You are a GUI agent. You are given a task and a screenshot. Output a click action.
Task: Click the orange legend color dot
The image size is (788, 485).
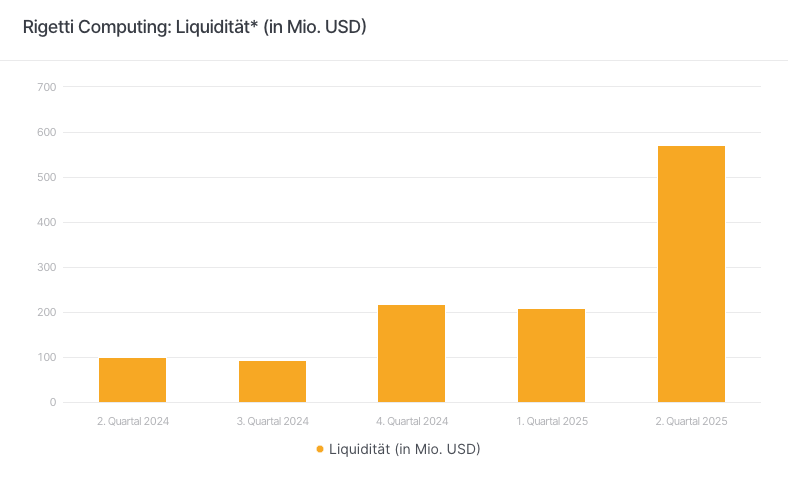(320, 450)
